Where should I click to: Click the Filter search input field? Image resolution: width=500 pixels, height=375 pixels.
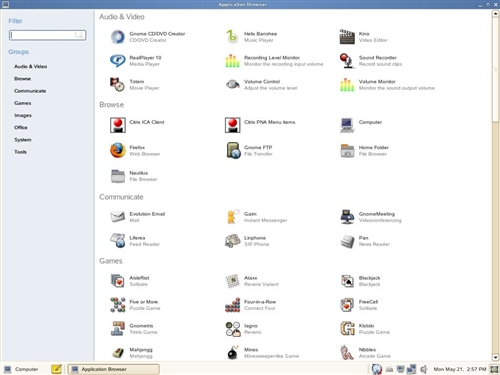click(x=48, y=35)
